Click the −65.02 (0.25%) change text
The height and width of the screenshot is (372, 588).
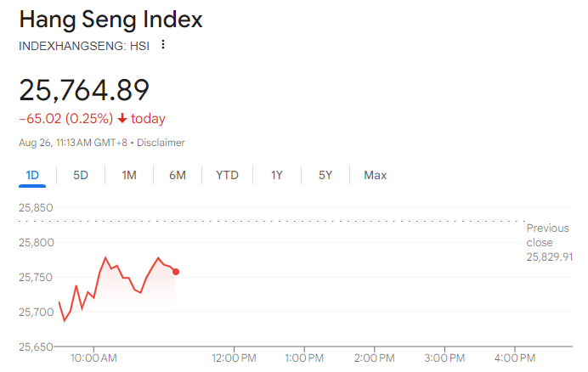[65, 119]
